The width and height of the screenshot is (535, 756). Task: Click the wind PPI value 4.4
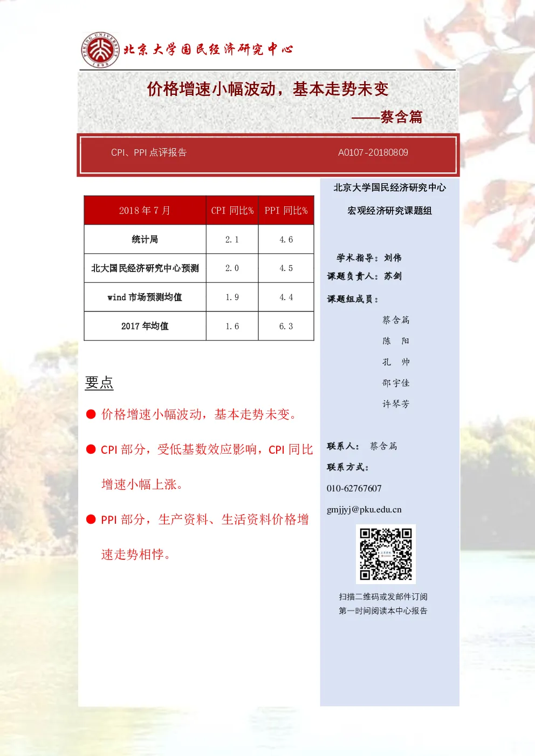click(x=286, y=297)
